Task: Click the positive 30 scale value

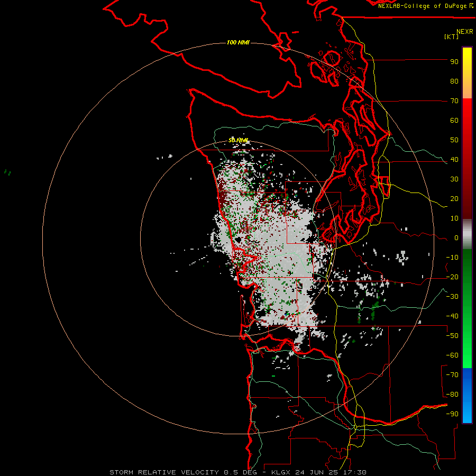Action: click(454, 179)
